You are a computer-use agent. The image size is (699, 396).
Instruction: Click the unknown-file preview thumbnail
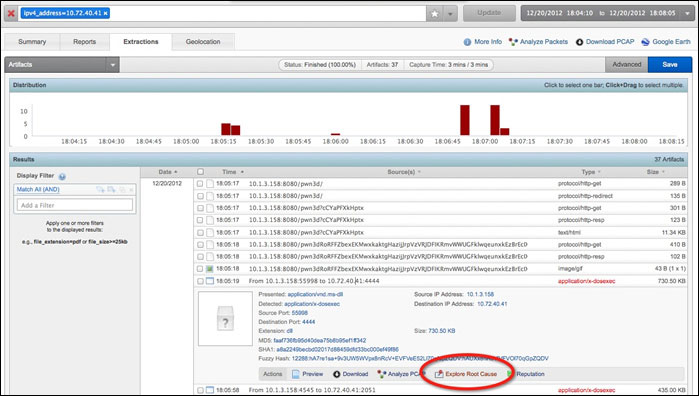pos(225,318)
